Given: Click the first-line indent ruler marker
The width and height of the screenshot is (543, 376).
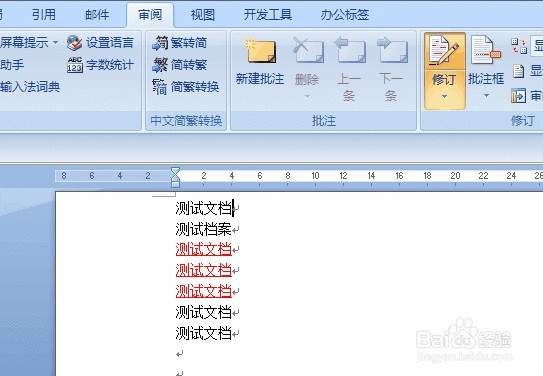Looking at the screenshot, I should [x=175, y=171].
